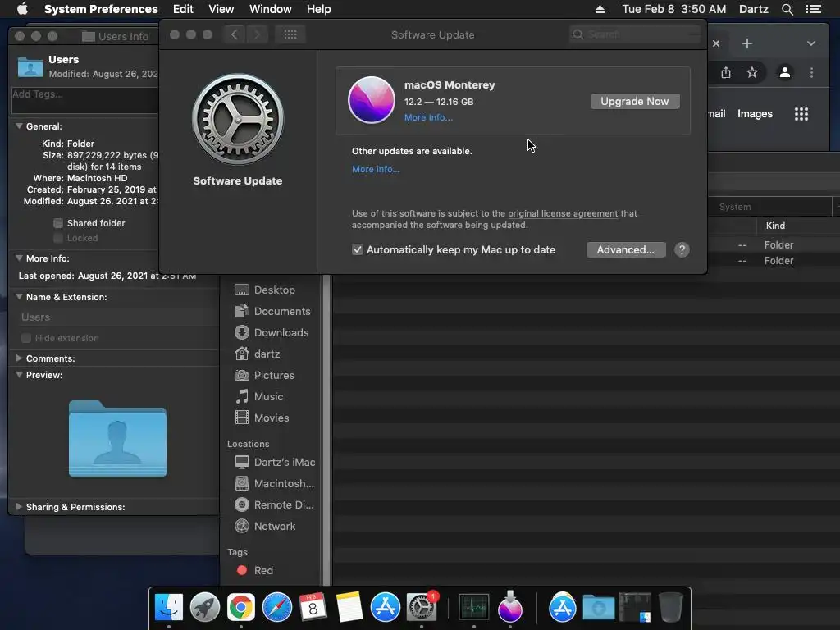Collapse Name & Extension section
The height and width of the screenshot is (630, 840).
(20, 297)
